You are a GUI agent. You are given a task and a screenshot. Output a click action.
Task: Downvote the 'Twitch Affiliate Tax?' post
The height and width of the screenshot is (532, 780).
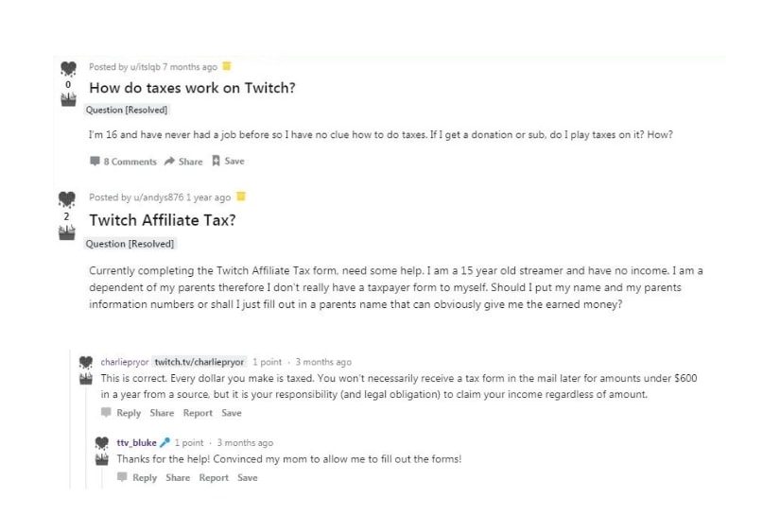click(66, 232)
